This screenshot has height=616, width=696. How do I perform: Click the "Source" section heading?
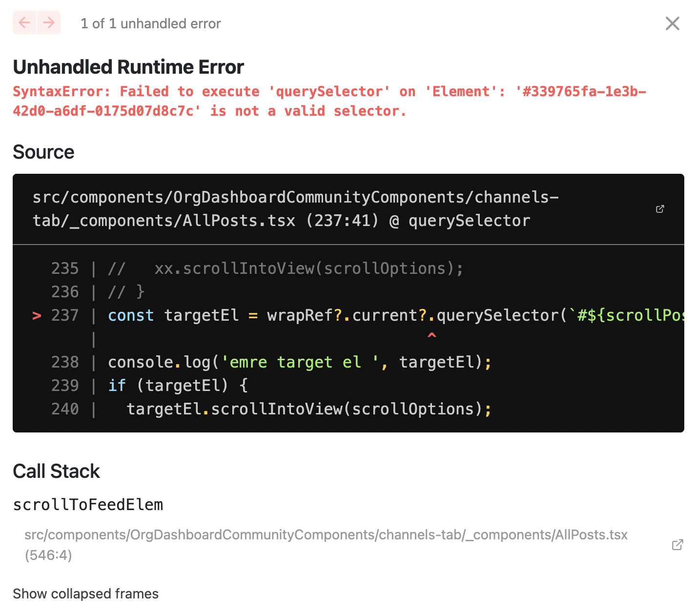[43, 152]
